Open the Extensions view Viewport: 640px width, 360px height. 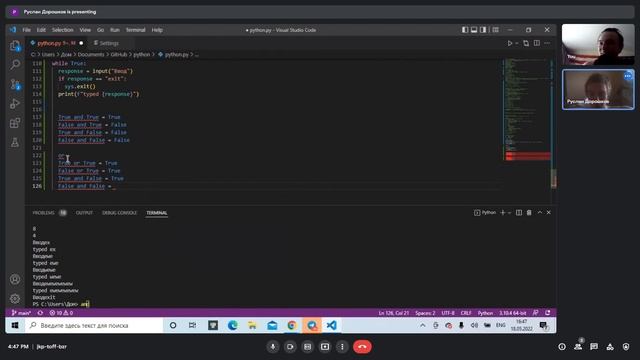(15, 123)
